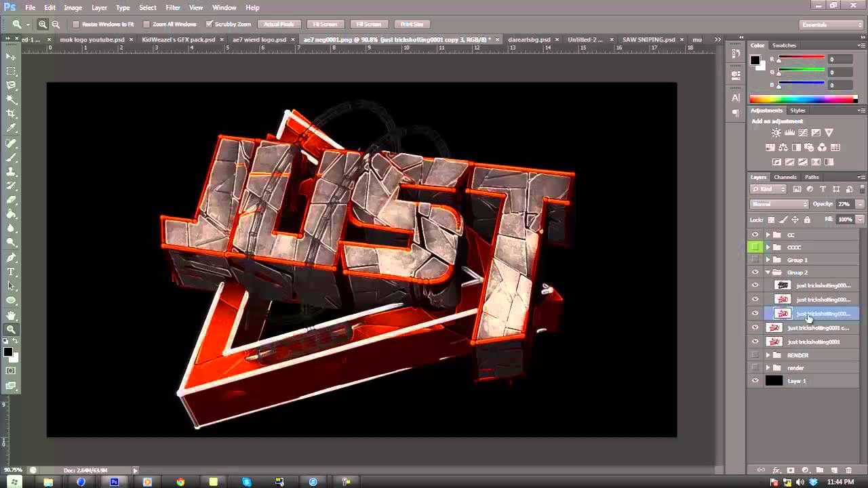Select the Hand tool
The width and height of the screenshot is (868, 488).
tap(11, 315)
